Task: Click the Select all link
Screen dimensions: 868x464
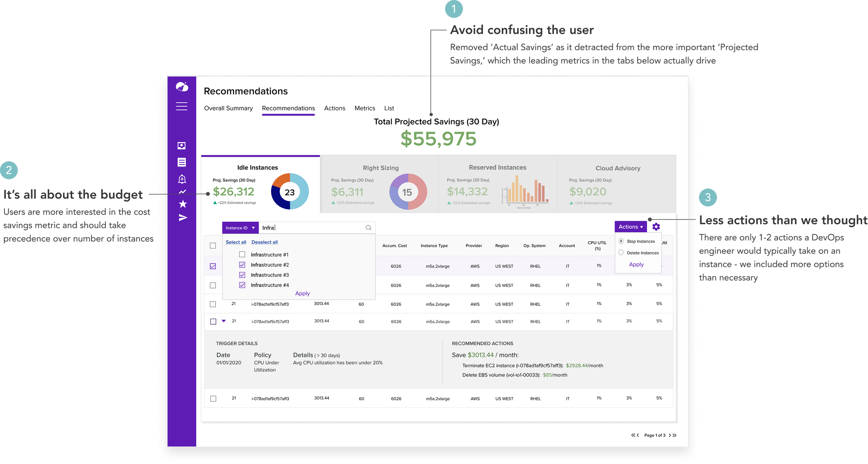Action: tap(236, 242)
